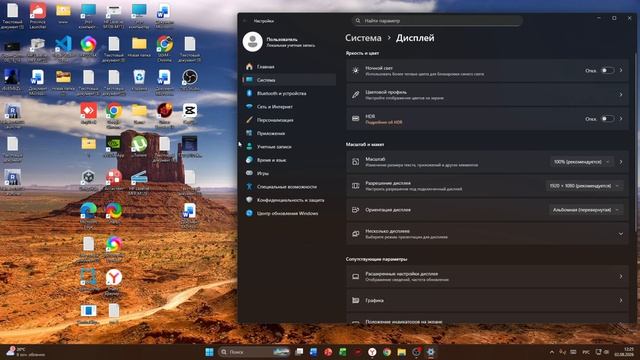Open OBS Studio desktop shortcut
Image resolution: width=640 pixels, height=360 pixels.
(x=190, y=81)
